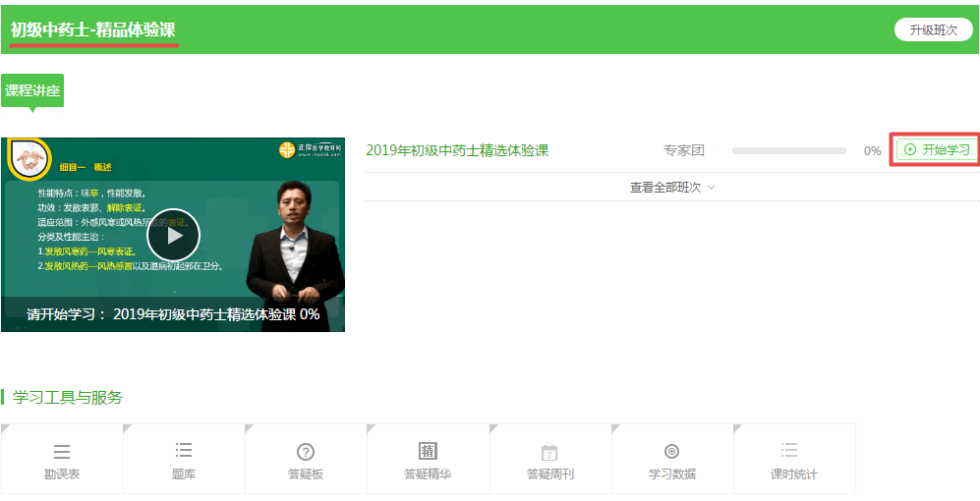Click the hand-shaped badge logo in the video corner
This screenshot has width=980, height=501.
(x=29, y=158)
